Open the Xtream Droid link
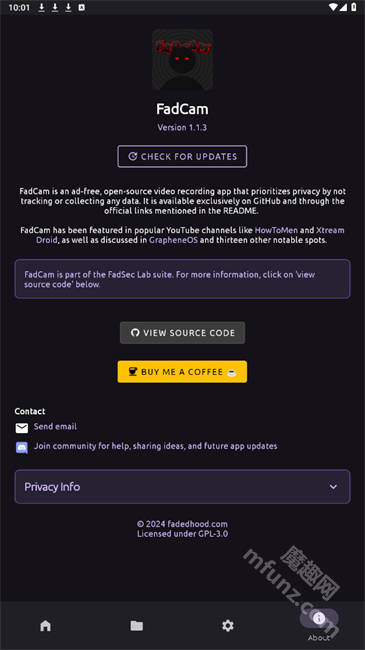Image resolution: width=365 pixels, height=650 pixels. pyautogui.click(x=190, y=235)
